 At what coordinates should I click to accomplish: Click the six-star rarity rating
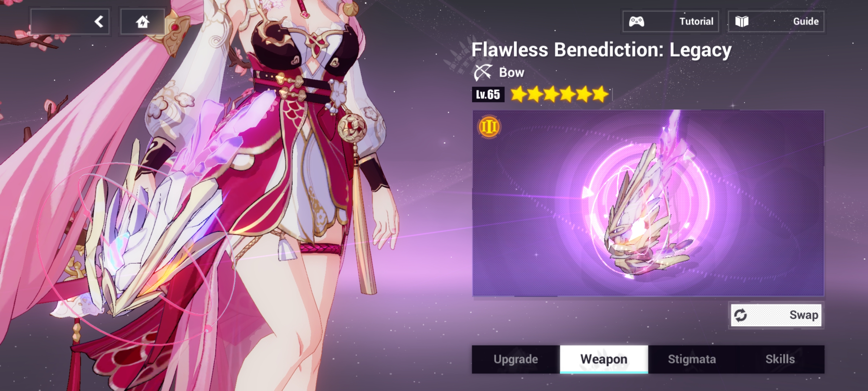[560, 94]
